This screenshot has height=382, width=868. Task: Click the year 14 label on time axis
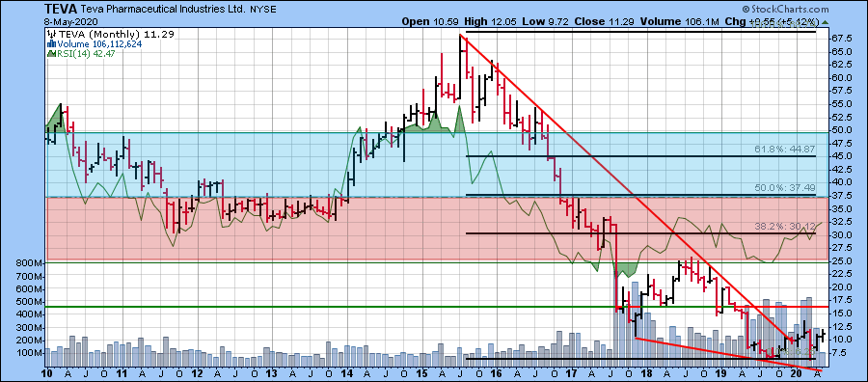point(347,374)
